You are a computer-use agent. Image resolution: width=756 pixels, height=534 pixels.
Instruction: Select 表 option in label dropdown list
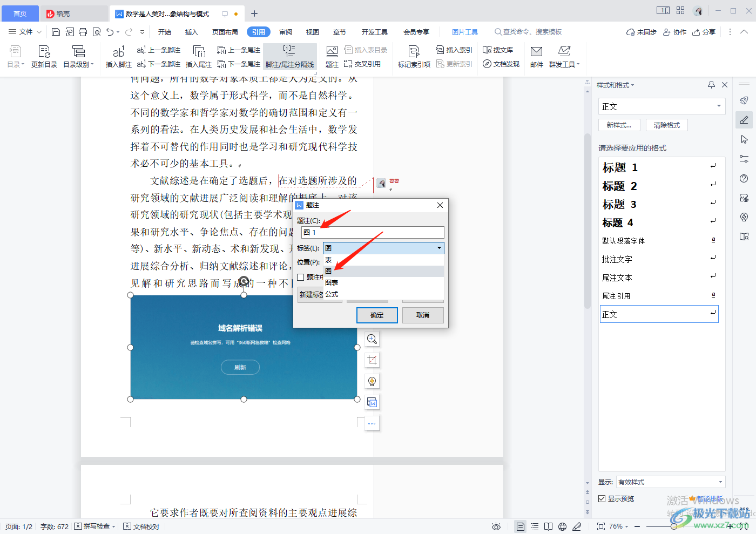point(383,260)
